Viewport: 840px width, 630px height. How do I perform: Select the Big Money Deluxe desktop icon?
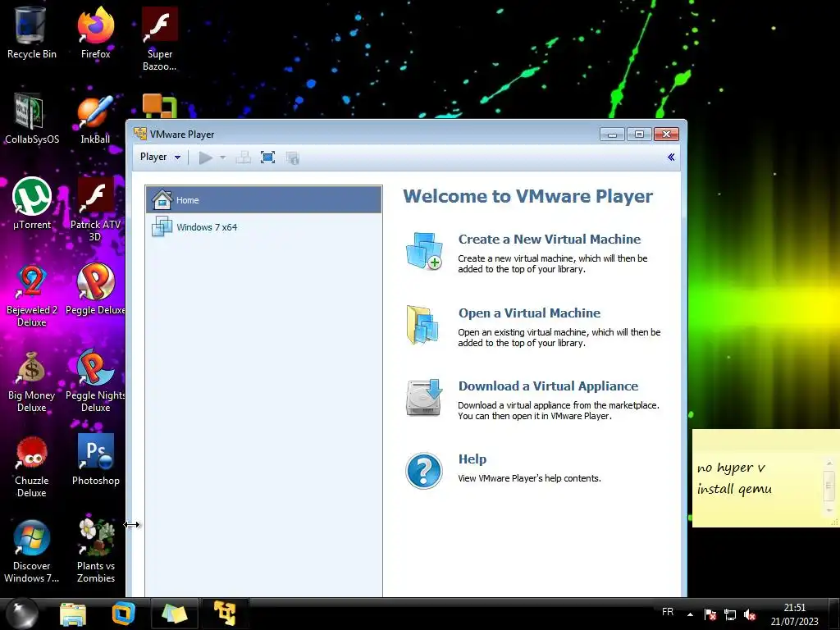32,381
